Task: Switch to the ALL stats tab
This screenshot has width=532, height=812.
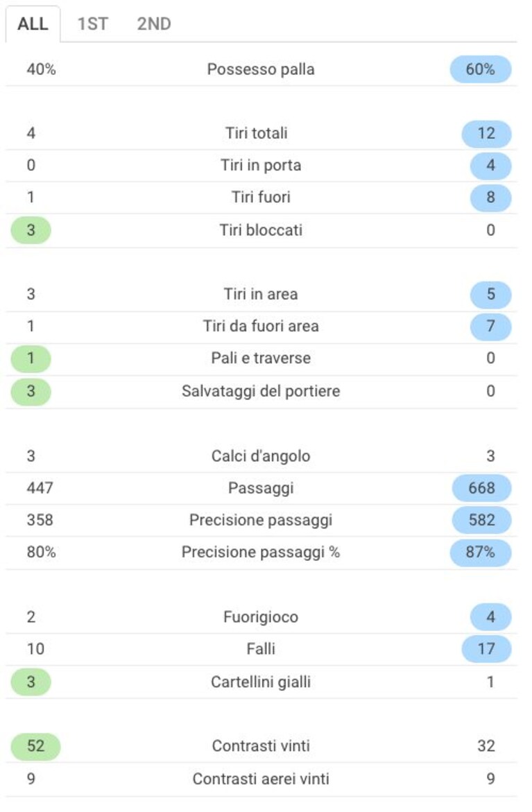Action: [x=33, y=24]
